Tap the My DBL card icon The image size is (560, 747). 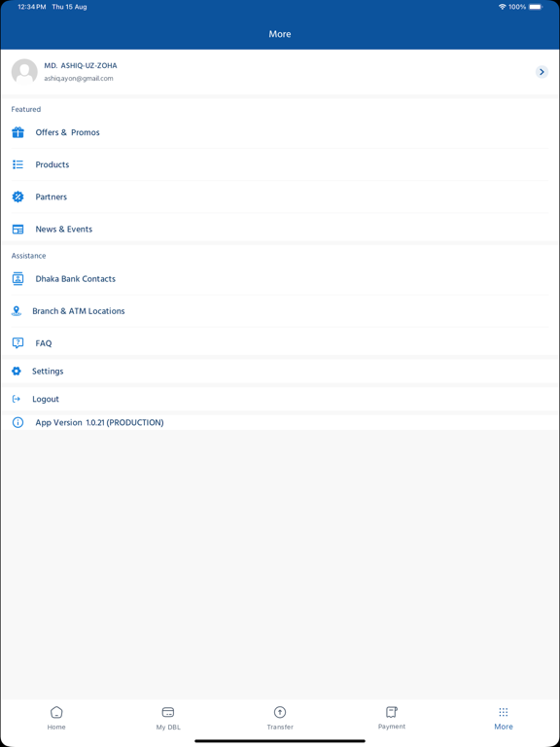click(168, 712)
